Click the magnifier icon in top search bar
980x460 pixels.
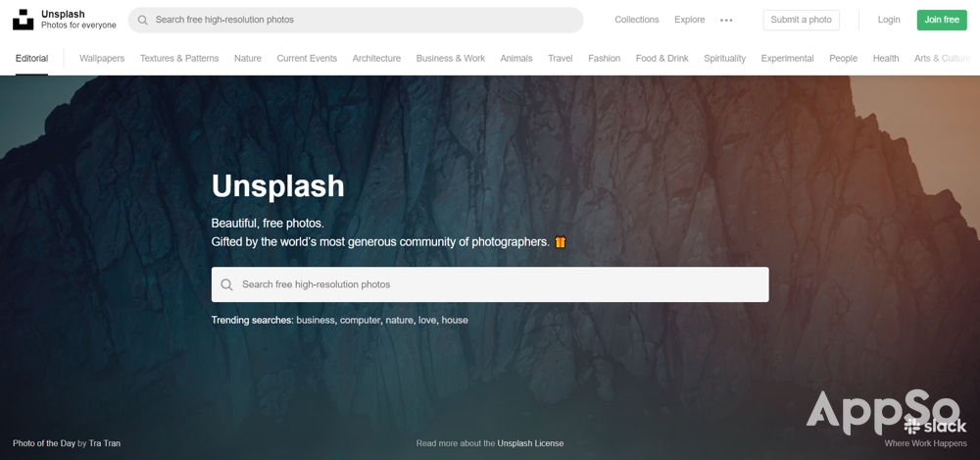coord(142,20)
